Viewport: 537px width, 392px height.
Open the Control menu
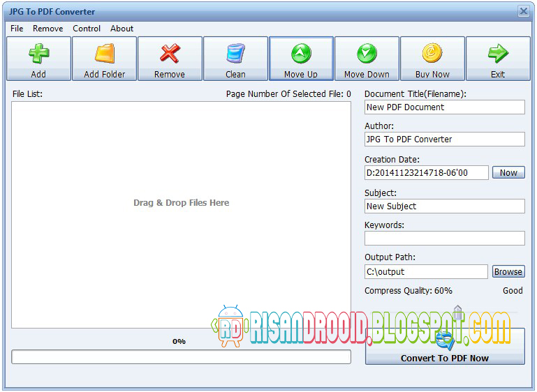[87, 29]
